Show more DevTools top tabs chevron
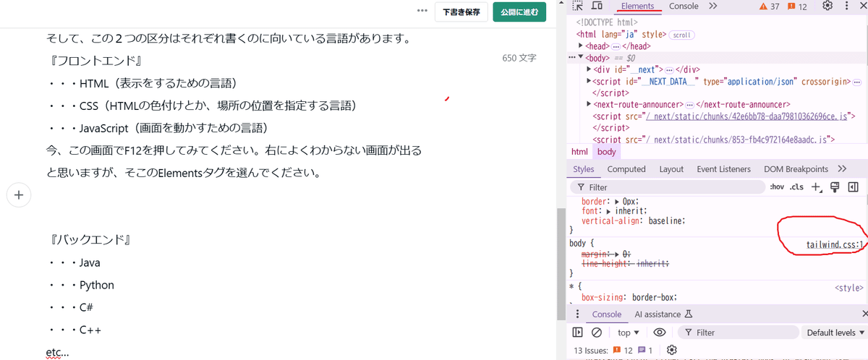 click(x=712, y=6)
